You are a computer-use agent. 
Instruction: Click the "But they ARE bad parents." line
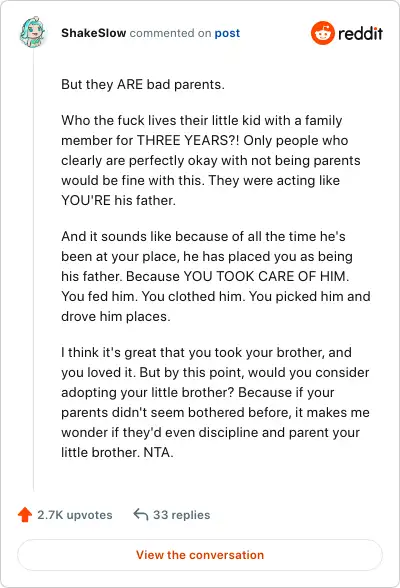(x=143, y=84)
